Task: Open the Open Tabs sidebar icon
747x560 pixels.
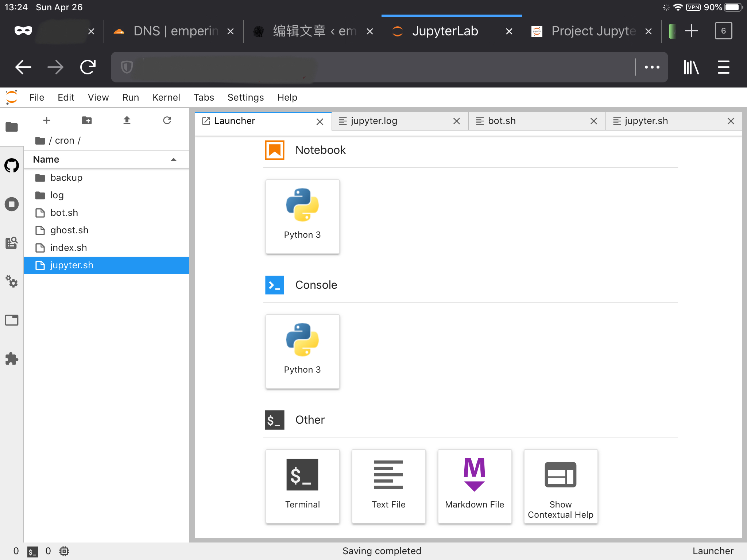Action: pyautogui.click(x=12, y=320)
